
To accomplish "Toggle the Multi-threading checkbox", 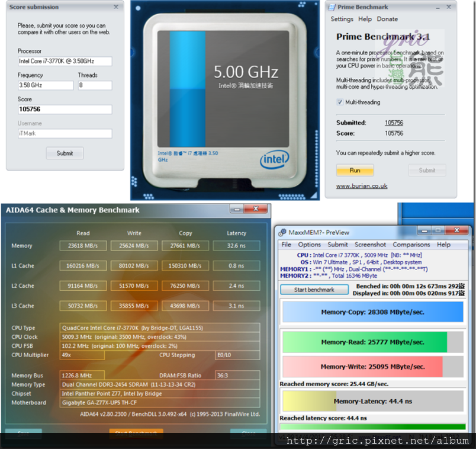I will click(340, 102).
